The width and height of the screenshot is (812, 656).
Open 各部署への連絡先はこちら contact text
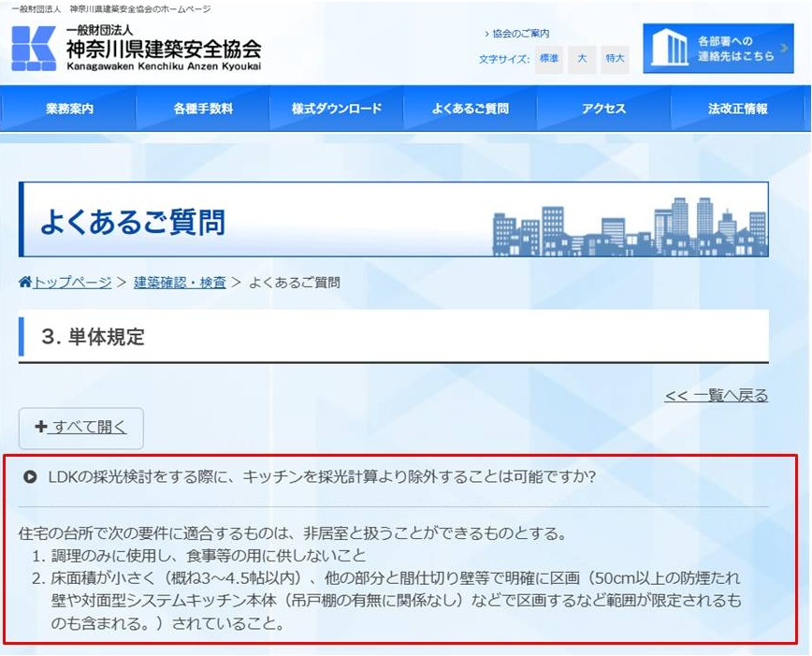point(737,49)
